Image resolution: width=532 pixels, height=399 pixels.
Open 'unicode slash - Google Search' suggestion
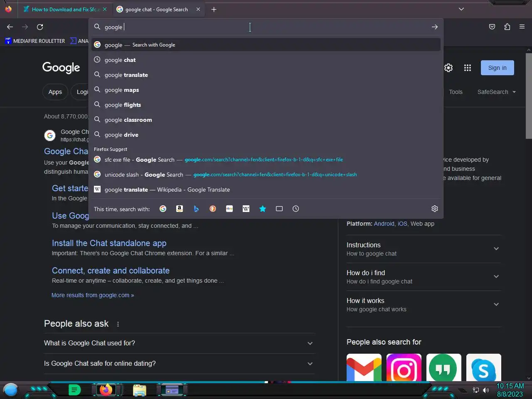[x=266, y=175]
